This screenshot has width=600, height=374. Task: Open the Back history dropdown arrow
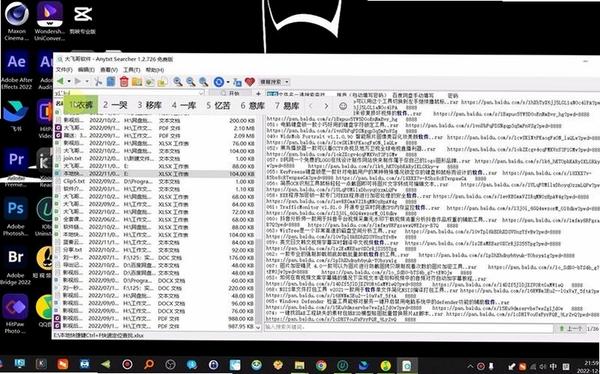pyautogui.click(x=69, y=82)
